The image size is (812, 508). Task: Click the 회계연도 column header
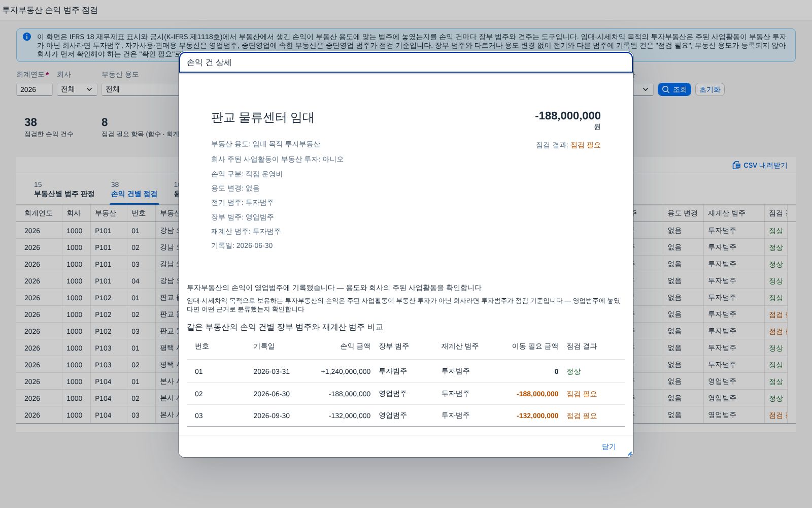tap(39, 213)
